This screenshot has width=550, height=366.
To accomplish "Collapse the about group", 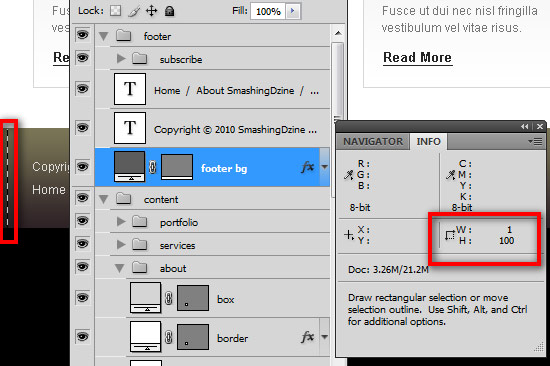I will click(x=119, y=268).
